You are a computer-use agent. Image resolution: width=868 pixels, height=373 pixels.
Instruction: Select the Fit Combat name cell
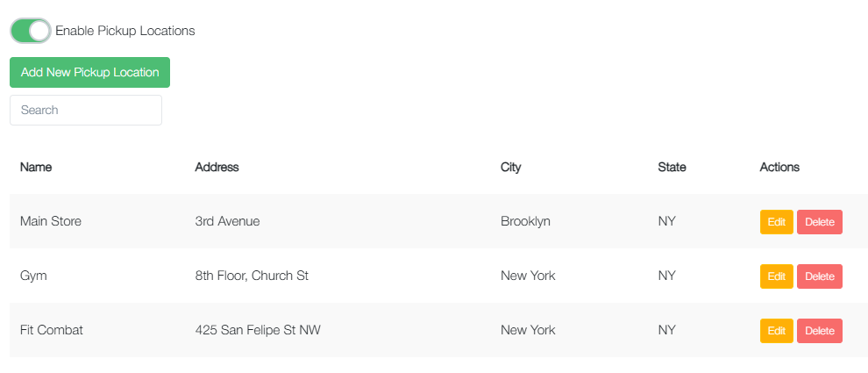pyautogui.click(x=52, y=331)
